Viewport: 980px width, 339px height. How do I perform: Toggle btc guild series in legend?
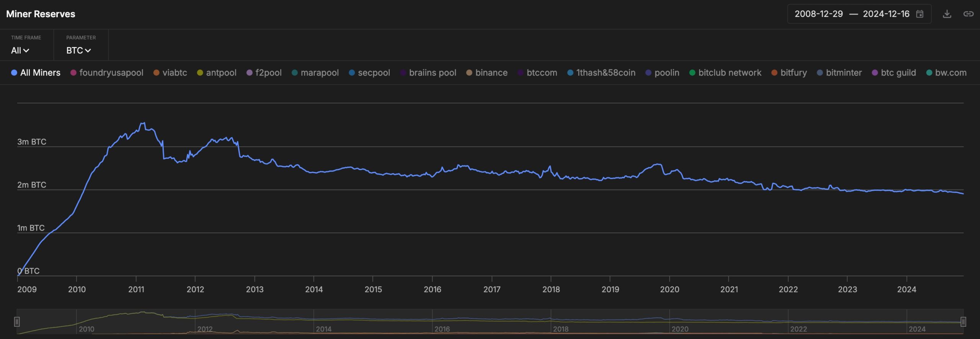point(894,73)
